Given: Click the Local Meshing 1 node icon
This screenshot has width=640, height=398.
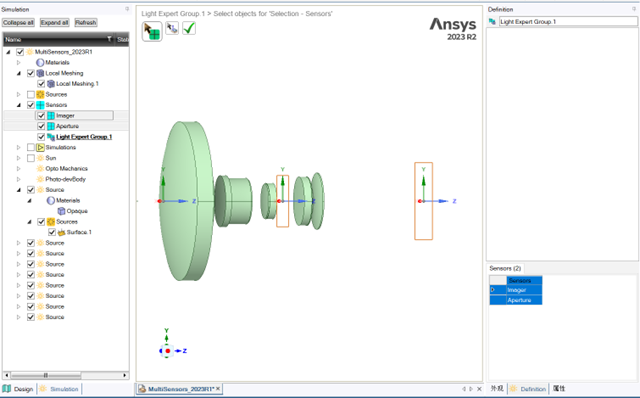Looking at the screenshot, I should (x=51, y=84).
